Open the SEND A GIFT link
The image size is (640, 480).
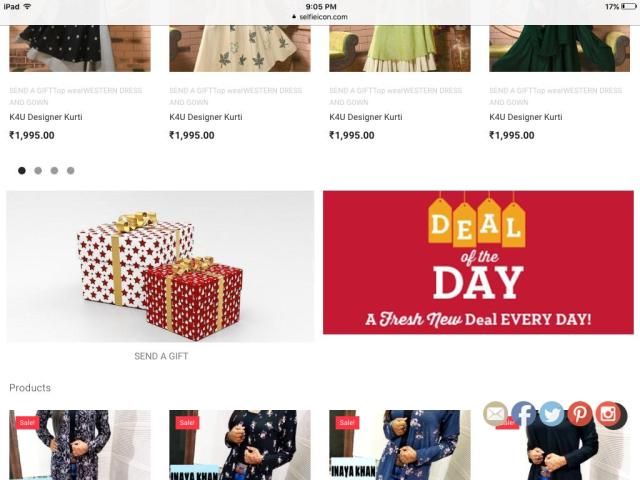(x=161, y=356)
